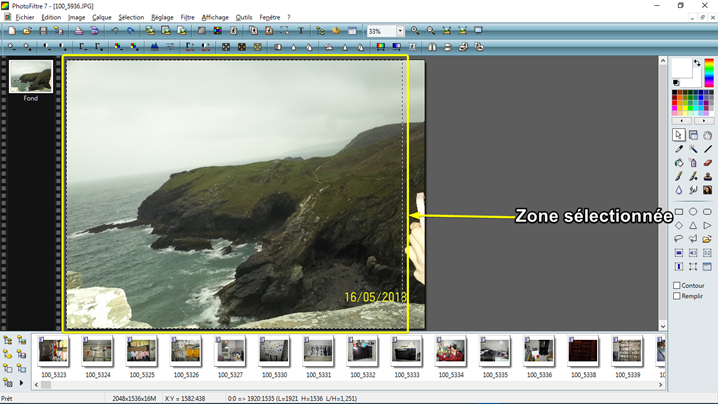Viewport: 718px width, 404px height.
Task: Click the foreground color box
Action: pos(682,69)
